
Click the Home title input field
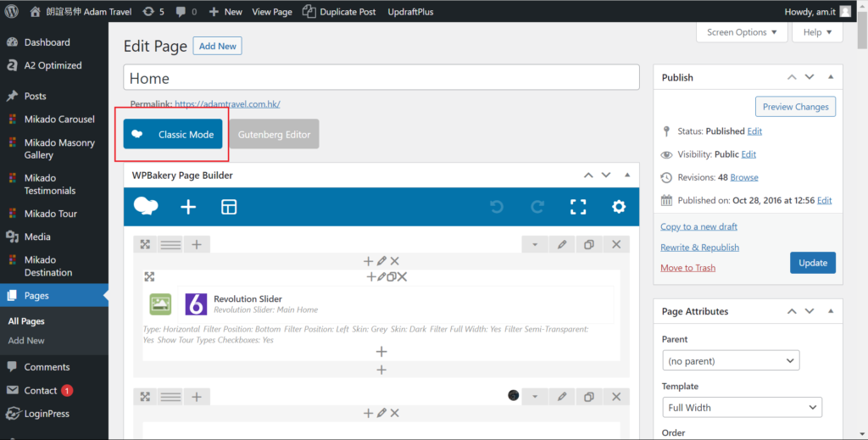381,78
